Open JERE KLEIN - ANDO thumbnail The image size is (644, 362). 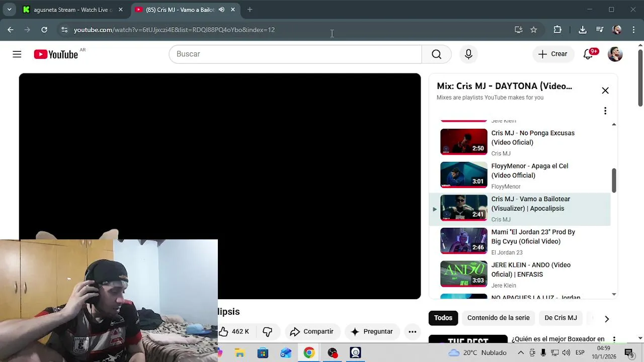464,274
